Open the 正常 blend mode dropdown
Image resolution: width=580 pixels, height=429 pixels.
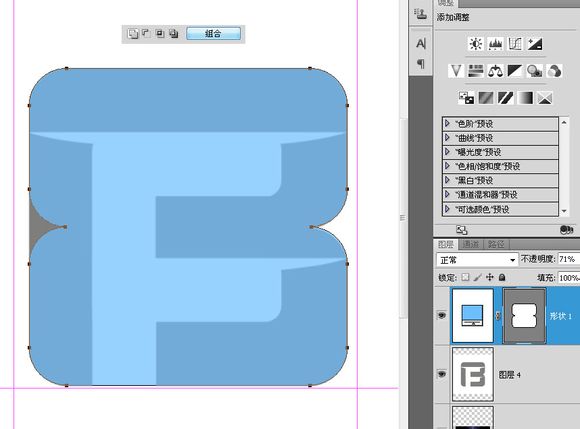pos(477,260)
